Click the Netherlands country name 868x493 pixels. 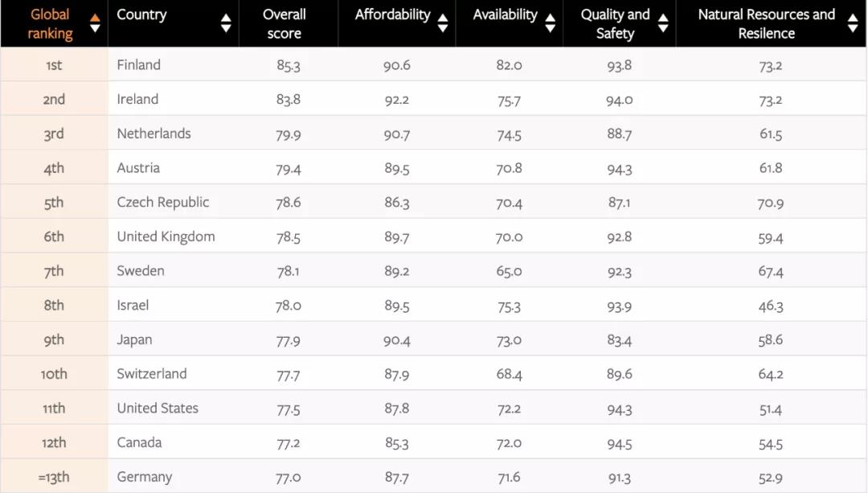coord(154,134)
